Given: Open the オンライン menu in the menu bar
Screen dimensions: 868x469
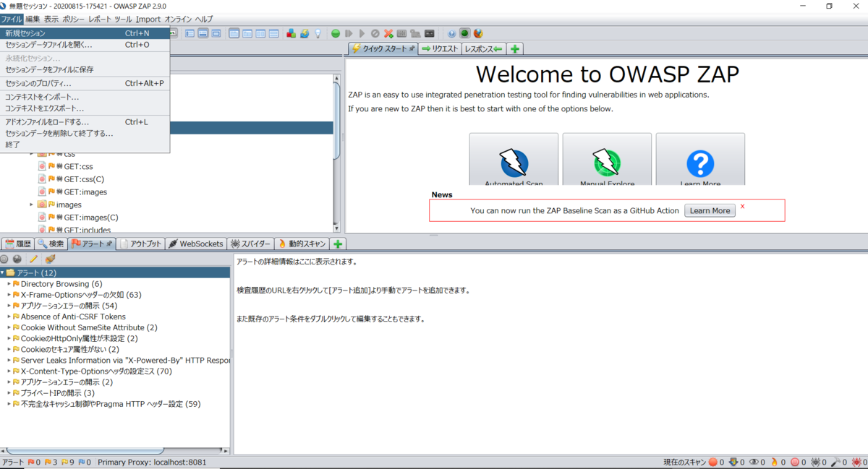Looking at the screenshot, I should coord(177,19).
